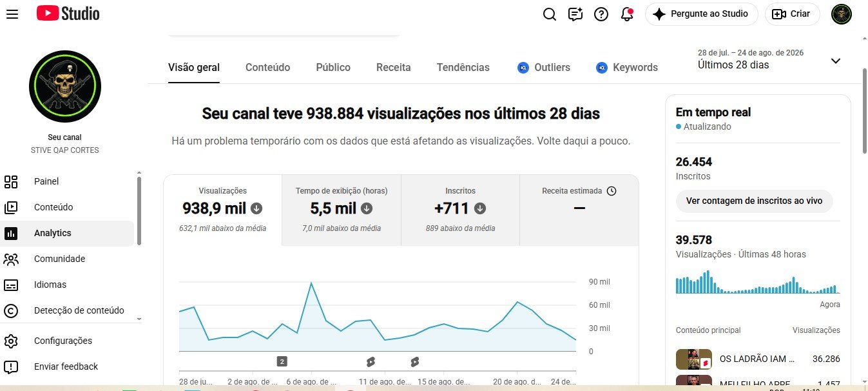Click the YouTube Studio logo

pos(68,13)
